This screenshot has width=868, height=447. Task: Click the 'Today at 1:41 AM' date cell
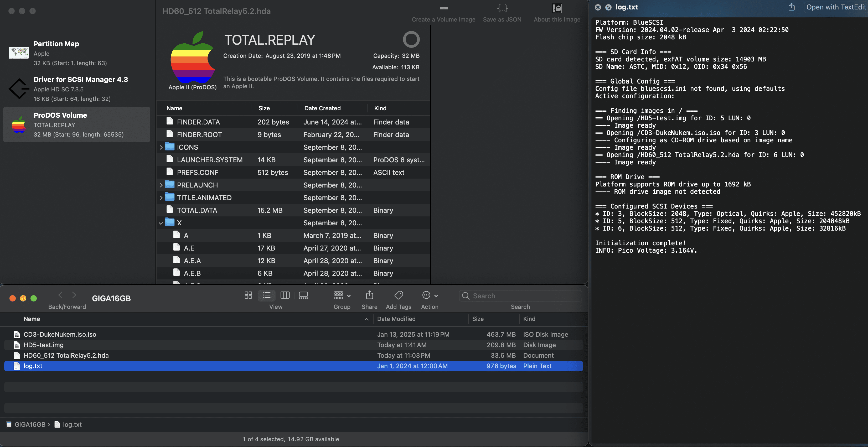click(x=402, y=345)
